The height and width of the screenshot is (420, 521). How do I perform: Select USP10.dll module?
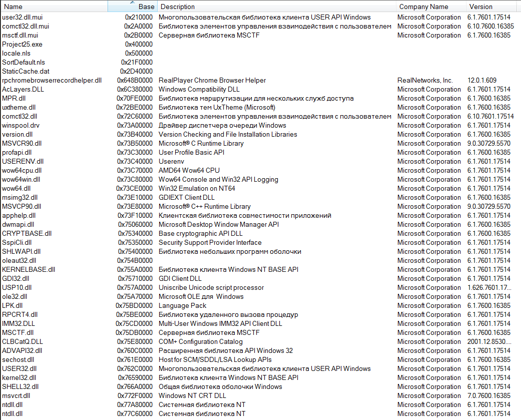[x=260, y=287]
